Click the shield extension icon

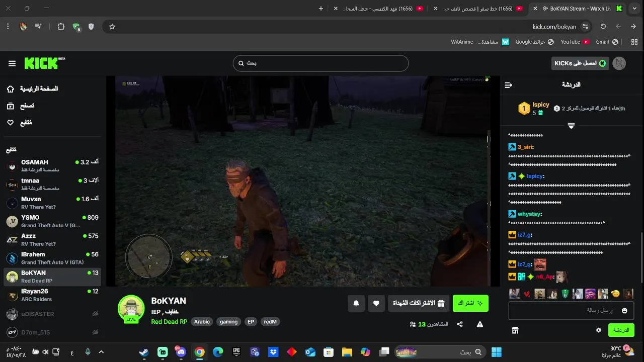pos(91,27)
